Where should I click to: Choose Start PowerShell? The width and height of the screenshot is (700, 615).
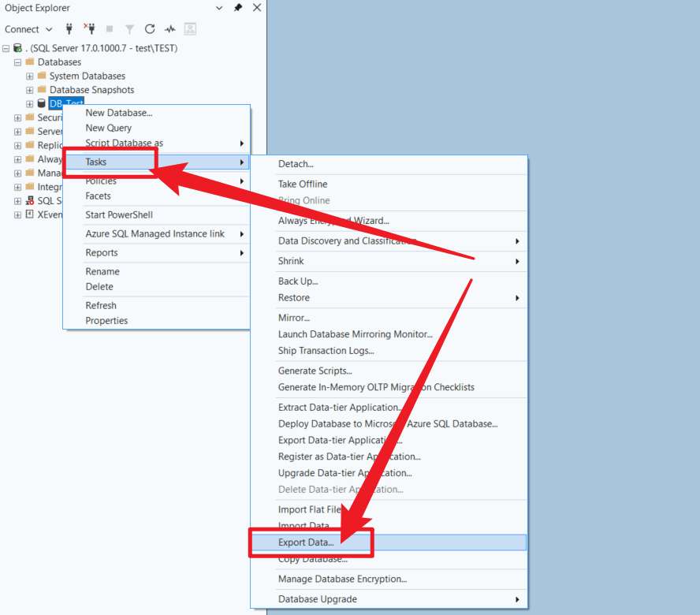click(x=156, y=214)
